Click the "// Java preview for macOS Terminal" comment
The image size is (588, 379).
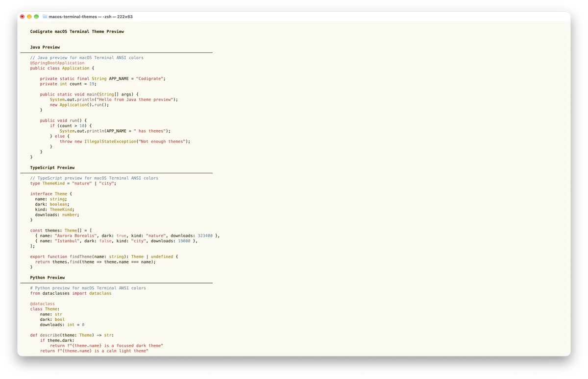pos(87,58)
